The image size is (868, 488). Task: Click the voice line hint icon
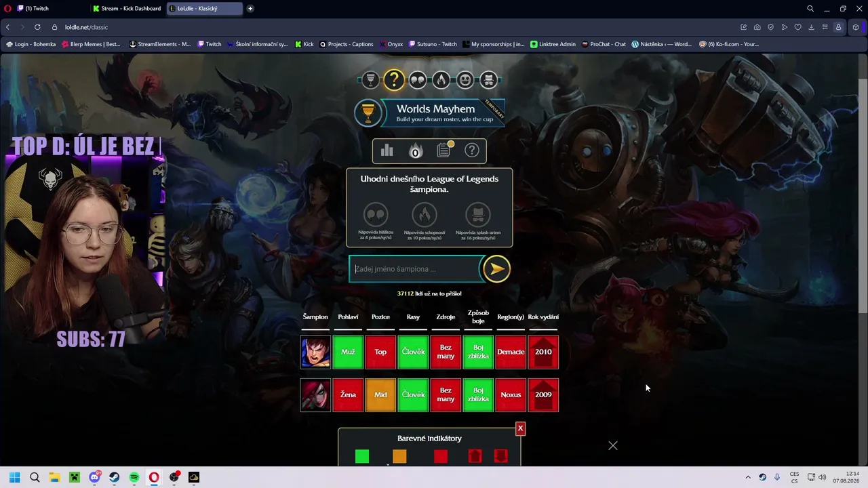click(x=376, y=215)
